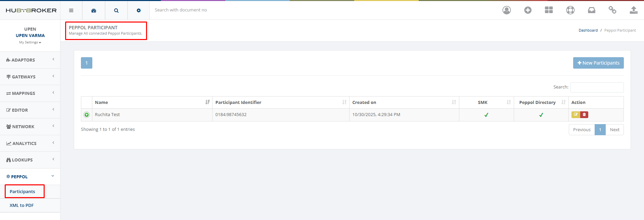Expand Ruchita Test row with green plus

coord(87,115)
